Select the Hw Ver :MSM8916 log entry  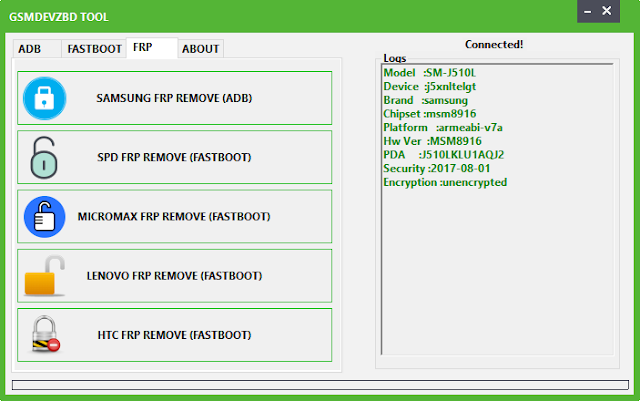pyautogui.click(x=433, y=141)
